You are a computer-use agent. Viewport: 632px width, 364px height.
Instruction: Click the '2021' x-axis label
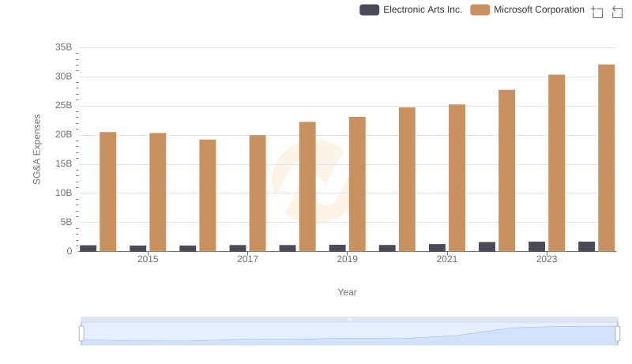pos(447,259)
